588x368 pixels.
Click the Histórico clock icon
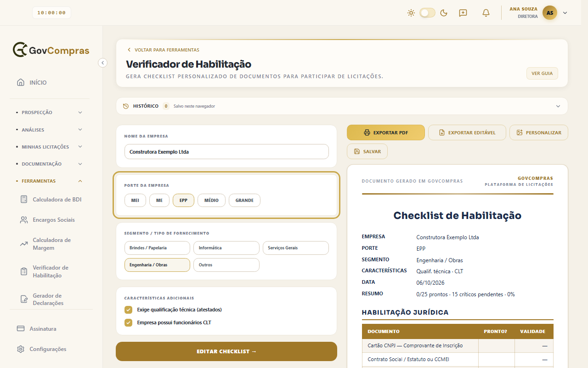click(x=126, y=106)
